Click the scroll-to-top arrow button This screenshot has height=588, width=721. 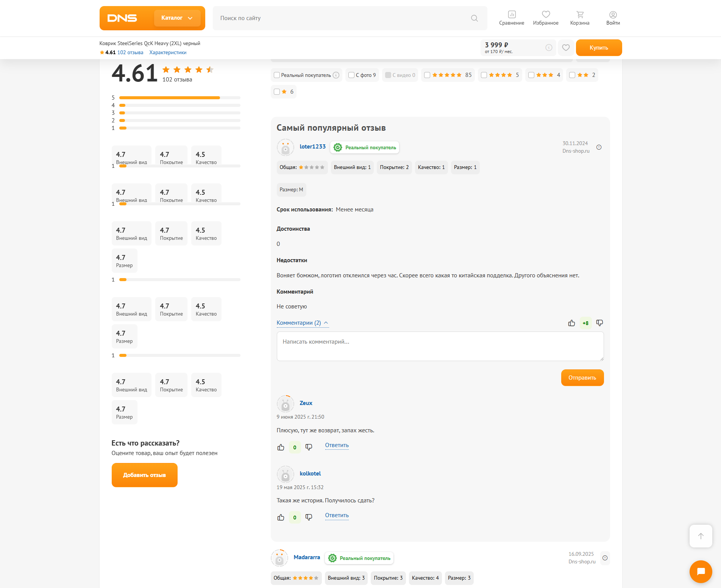pos(701,536)
